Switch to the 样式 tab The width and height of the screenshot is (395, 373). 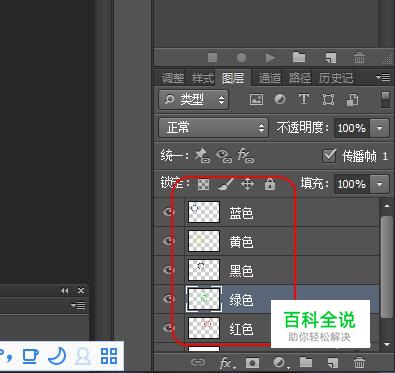pyautogui.click(x=203, y=78)
